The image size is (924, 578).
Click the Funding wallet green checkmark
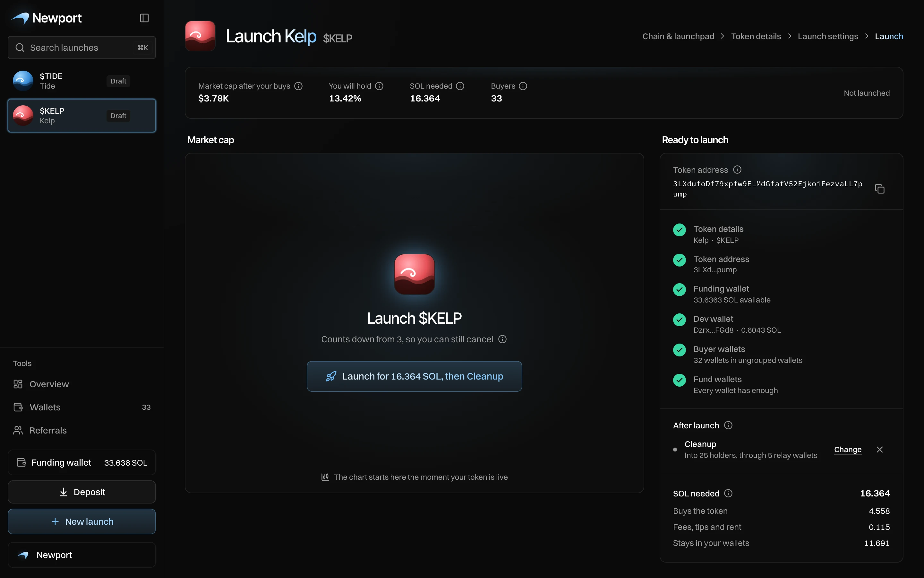pyautogui.click(x=679, y=290)
